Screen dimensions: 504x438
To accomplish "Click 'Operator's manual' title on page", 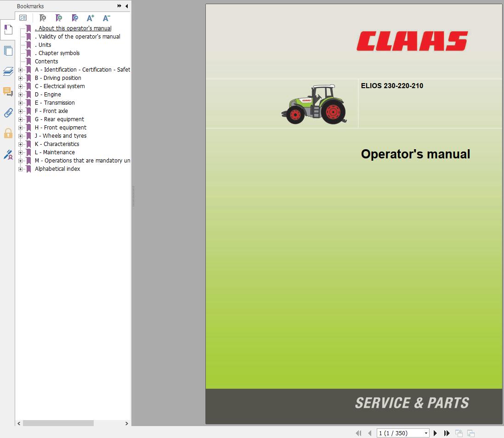I will click(x=415, y=154).
